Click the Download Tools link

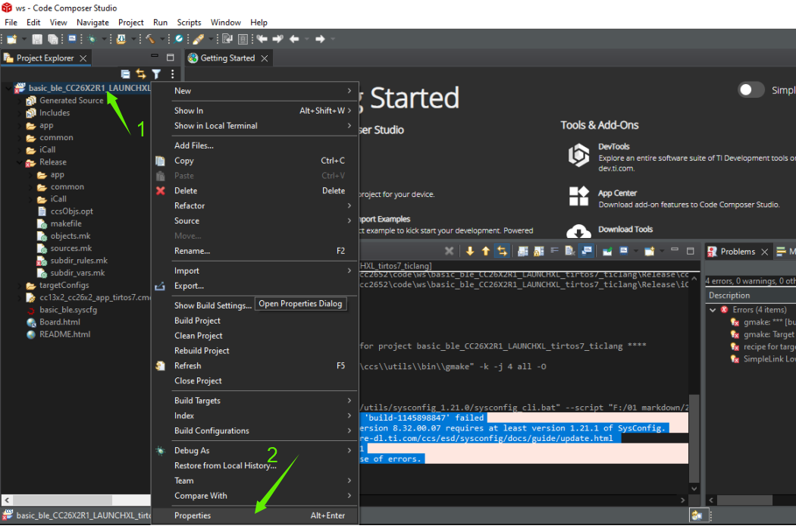pos(625,230)
